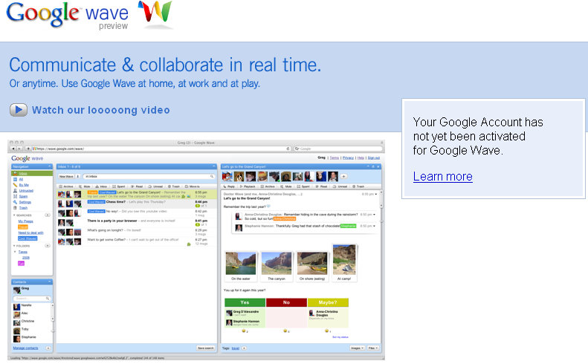Click Read in inbox toolbar
Image resolution: width=588 pixels, height=364 pixels.
tap(137, 186)
